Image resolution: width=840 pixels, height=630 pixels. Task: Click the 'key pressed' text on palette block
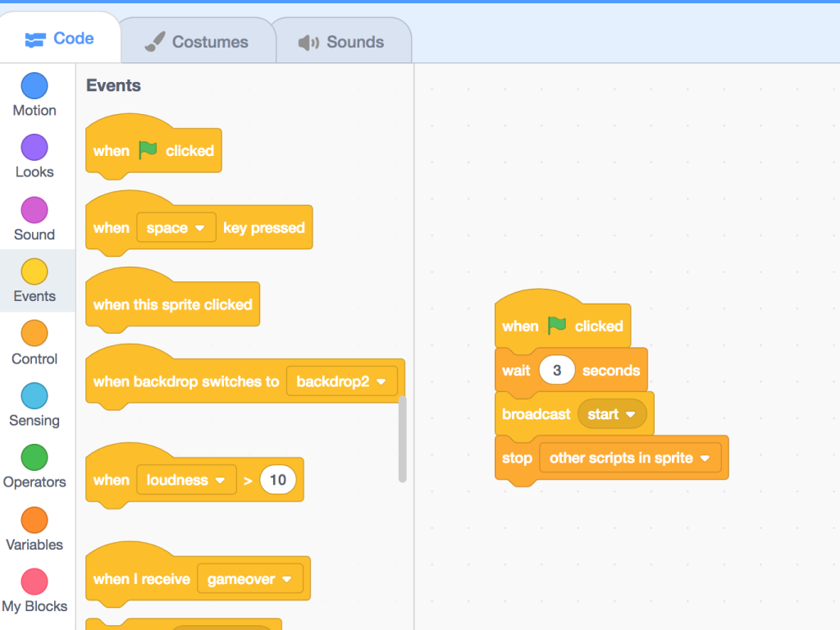264,228
